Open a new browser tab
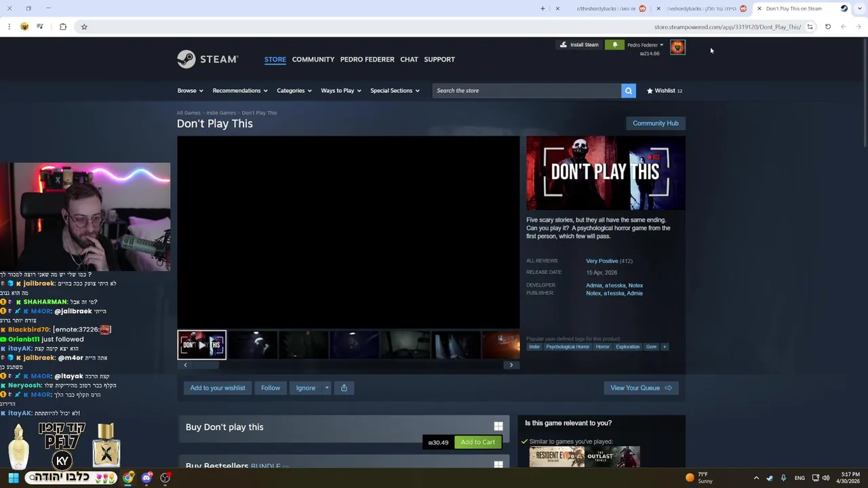 542,8
